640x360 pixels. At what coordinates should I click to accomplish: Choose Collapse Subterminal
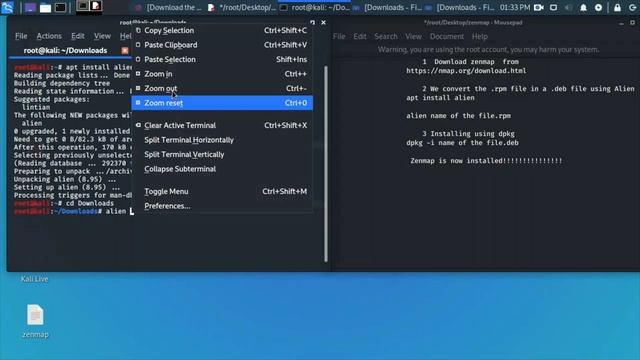[x=222, y=169]
